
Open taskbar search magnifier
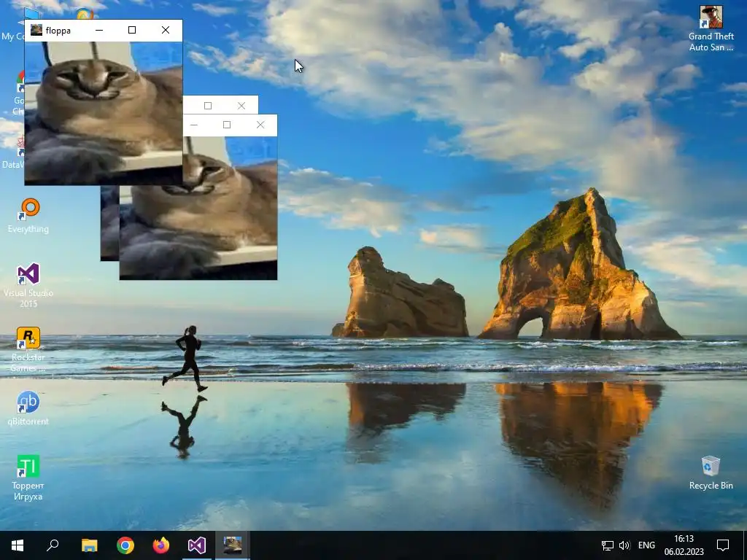pos(53,545)
